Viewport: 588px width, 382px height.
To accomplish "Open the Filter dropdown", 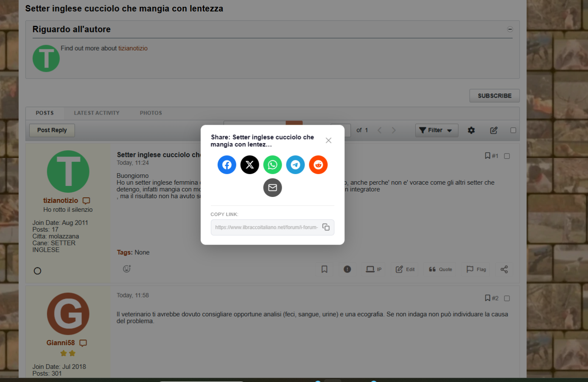I will coord(437,130).
